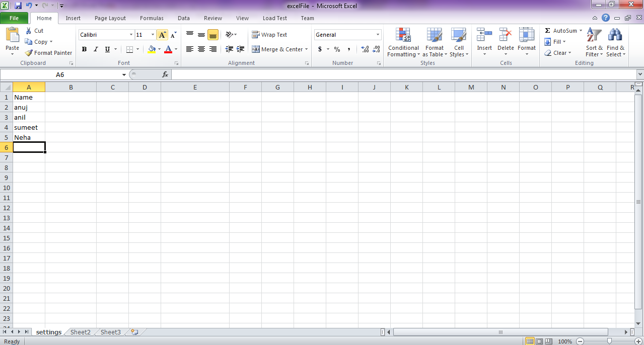
Task: Open the Copy dropdown arrow
Action: [x=51, y=42]
